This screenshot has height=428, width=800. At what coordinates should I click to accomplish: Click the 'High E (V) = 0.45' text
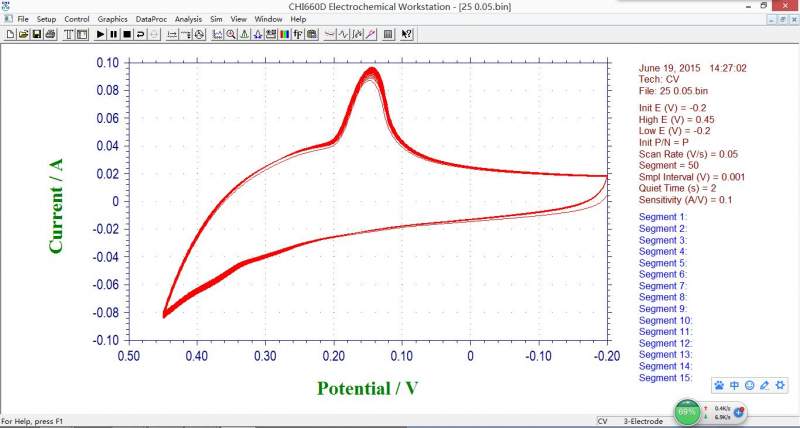676,120
